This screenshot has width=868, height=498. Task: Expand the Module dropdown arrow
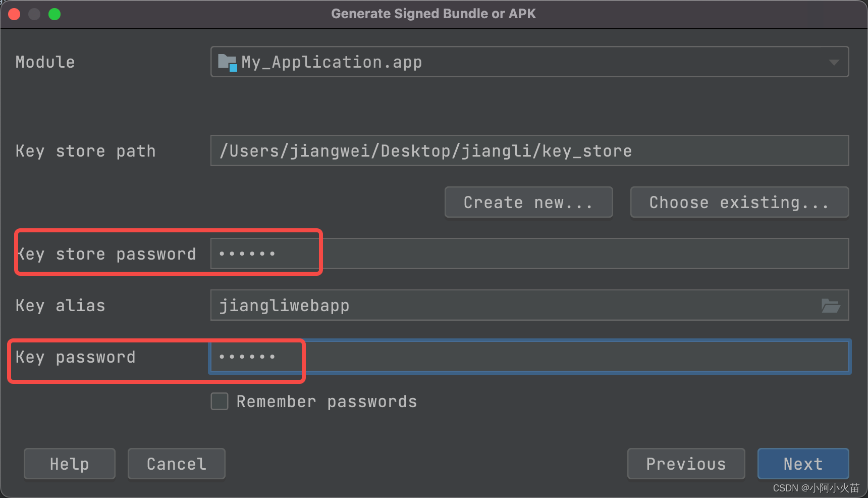[834, 62]
